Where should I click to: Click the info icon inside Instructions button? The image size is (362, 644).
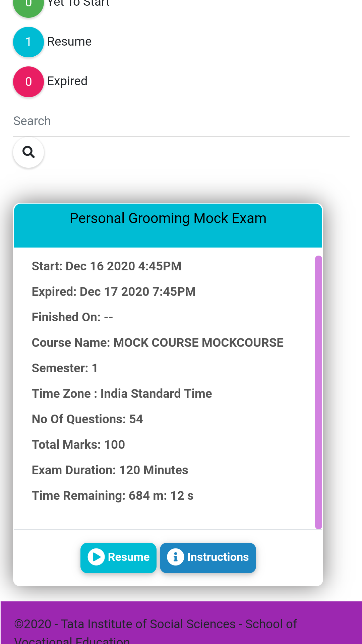(x=175, y=557)
